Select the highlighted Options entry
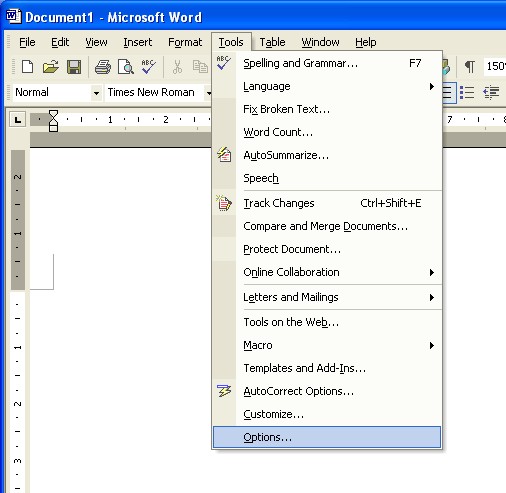 [x=327, y=437]
